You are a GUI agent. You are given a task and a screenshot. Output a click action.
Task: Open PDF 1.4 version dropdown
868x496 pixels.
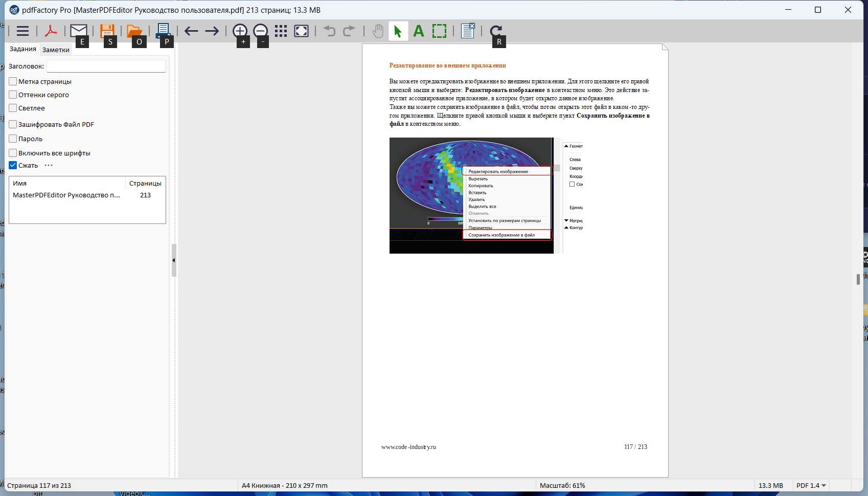pyautogui.click(x=811, y=485)
